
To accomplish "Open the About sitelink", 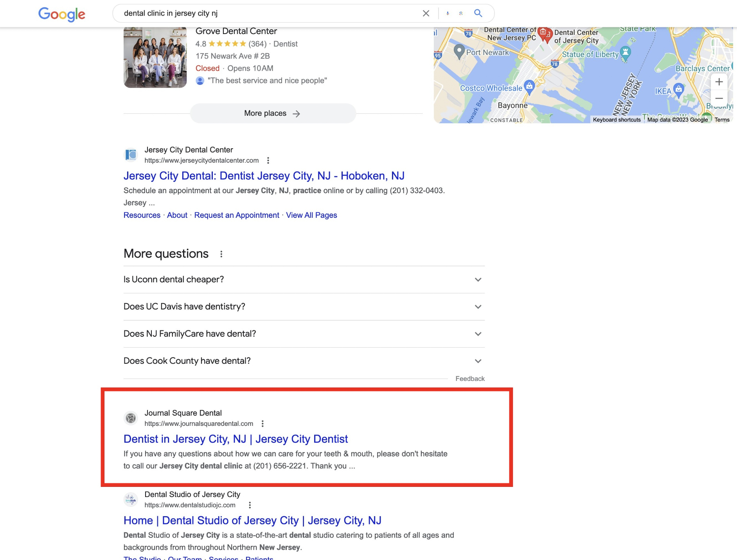I will tap(177, 215).
